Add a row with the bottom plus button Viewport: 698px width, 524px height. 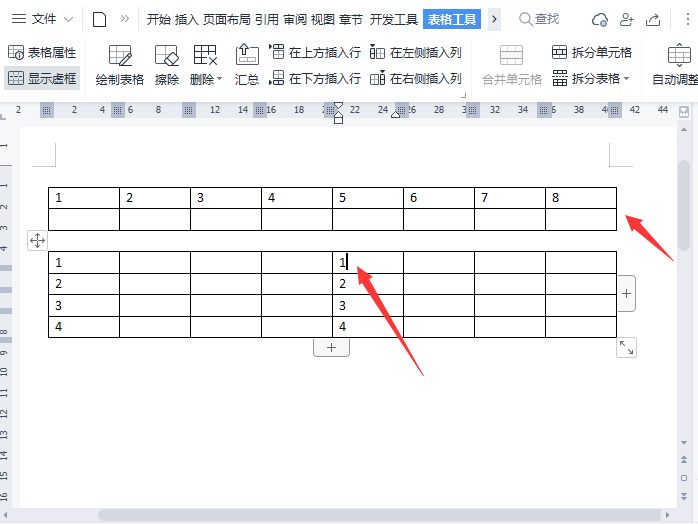coord(331,348)
